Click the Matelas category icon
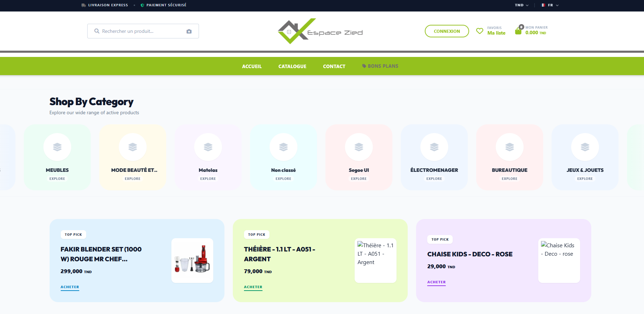The height and width of the screenshot is (314, 644). (x=208, y=147)
